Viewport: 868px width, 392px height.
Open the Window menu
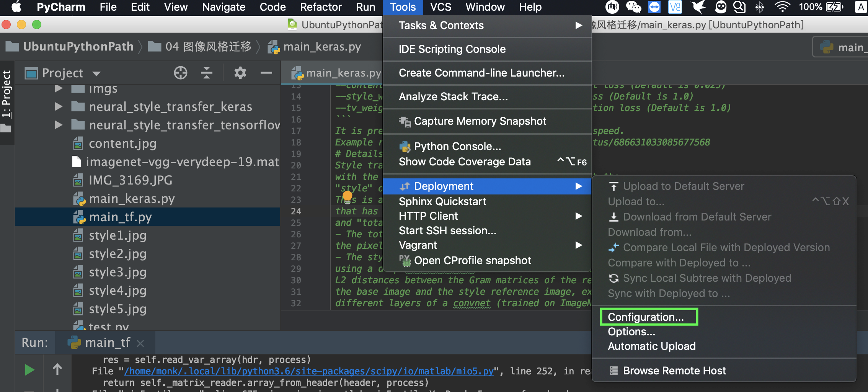click(x=485, y=7)
